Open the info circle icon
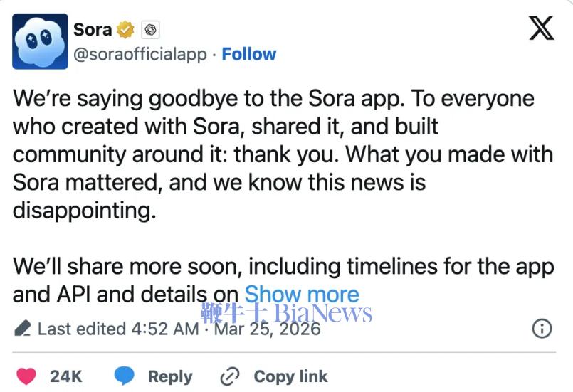Screen dimensions: 573x392 (x=542, y=328)
